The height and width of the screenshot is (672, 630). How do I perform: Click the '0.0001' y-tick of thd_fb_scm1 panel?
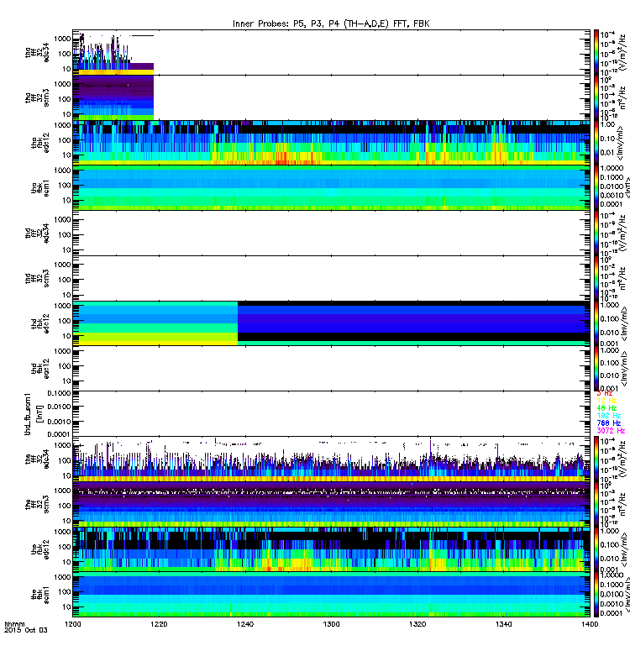point(59,434)
